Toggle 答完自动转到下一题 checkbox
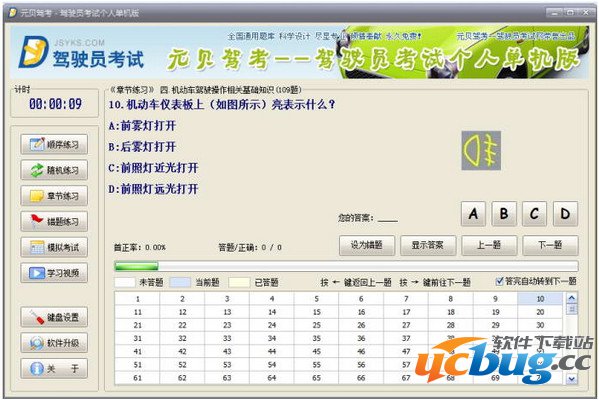This screenshot has width=599, height=405. point(499,281)
